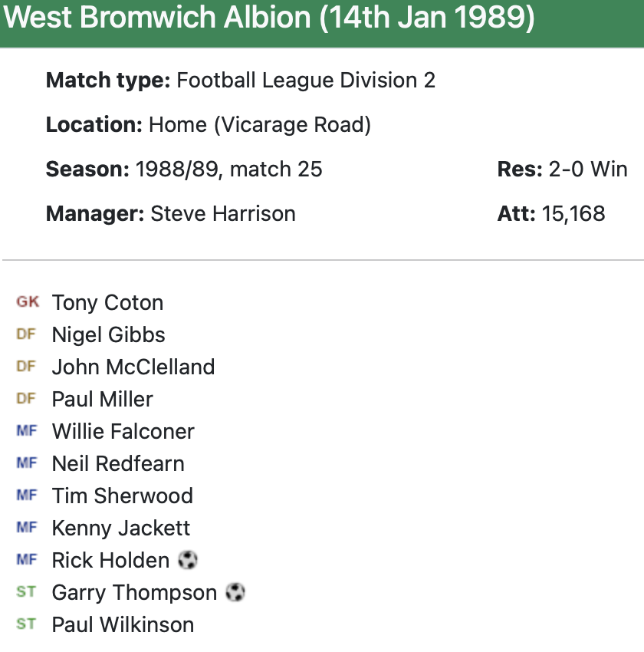Screen dimensions: 644x652
Task: Click the DF icon beside Nigel Gibbs
Action: point(26,334)
